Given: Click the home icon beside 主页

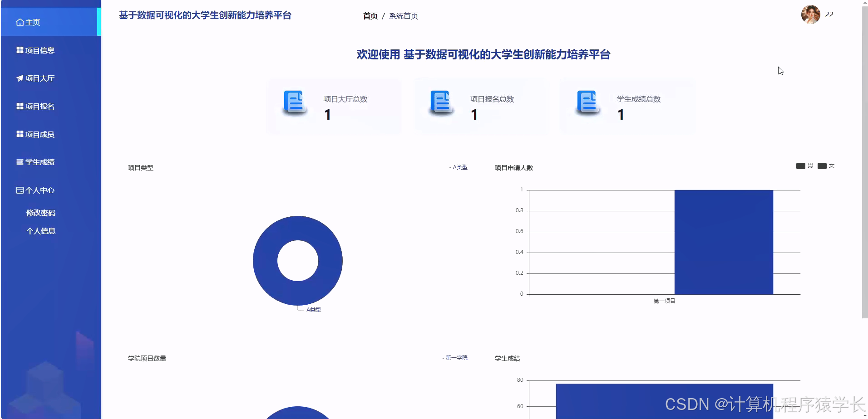Looking at the screenshot, I should pos(20,22).
